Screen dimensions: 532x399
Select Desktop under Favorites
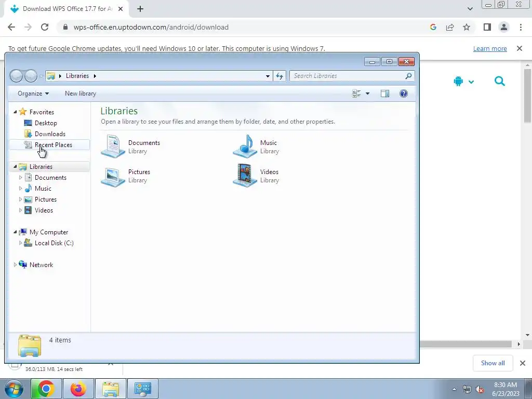(46, 123)
